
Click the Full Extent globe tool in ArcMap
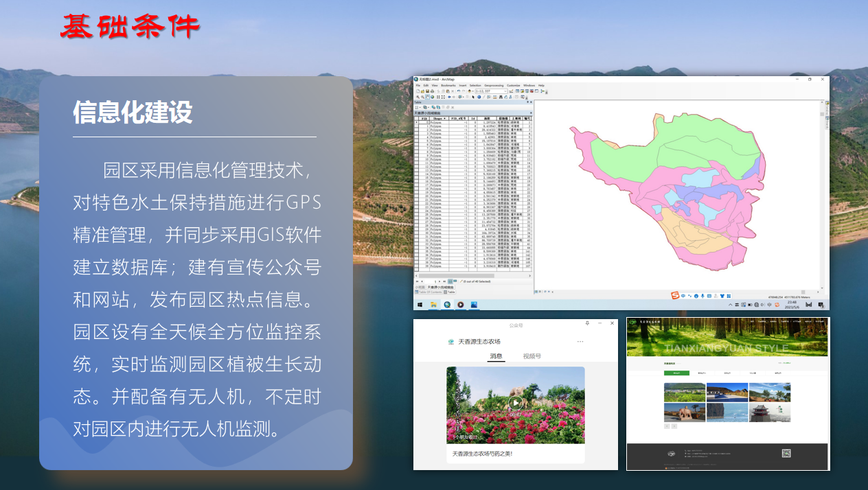pos(432,97)
